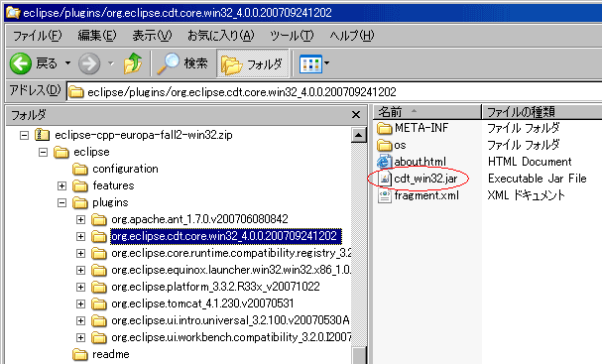This screenshot has height=364, width=602.
Task: Expand org.eclipse.ui.workbench.compatibility node
Action: tap(80, 338)
